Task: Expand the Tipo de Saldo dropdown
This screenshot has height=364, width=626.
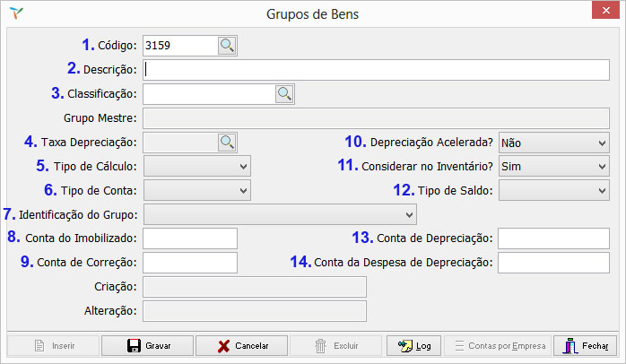Action: point(554,191)
